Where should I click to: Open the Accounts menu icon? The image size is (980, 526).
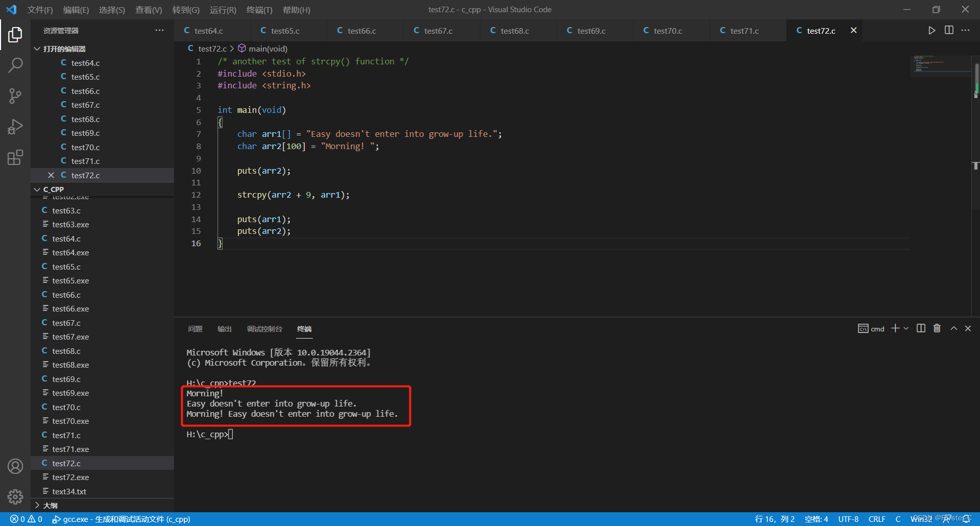[15, 466]
